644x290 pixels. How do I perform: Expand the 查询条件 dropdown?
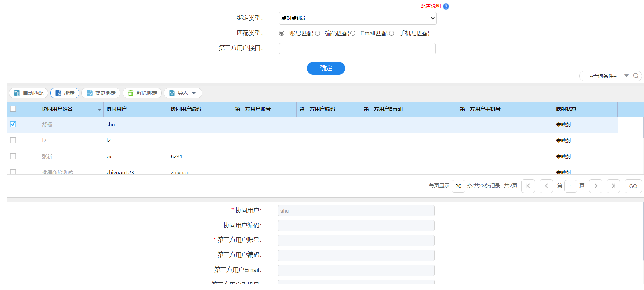pyautogui.click(x=626, y=76)
